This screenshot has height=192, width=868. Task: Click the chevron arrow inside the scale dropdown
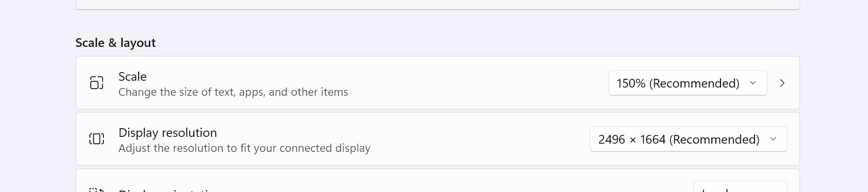point(753,83)
